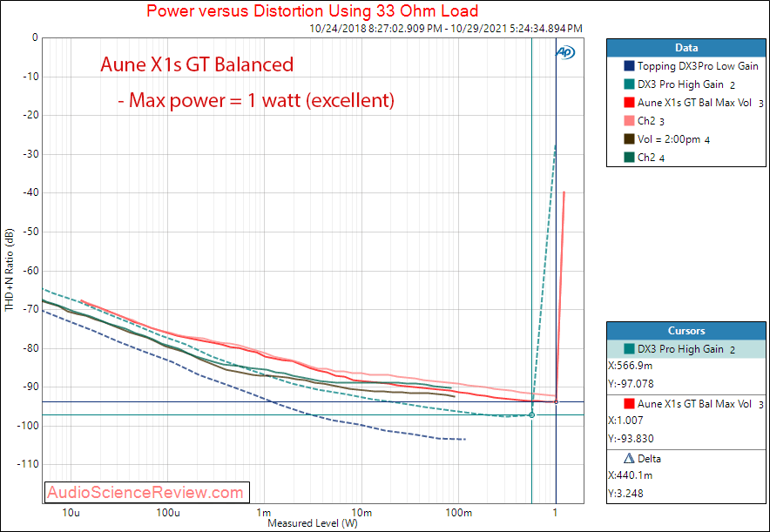
Task: Click the Y:-93.830 cursor value
Action: click(631, 438)
